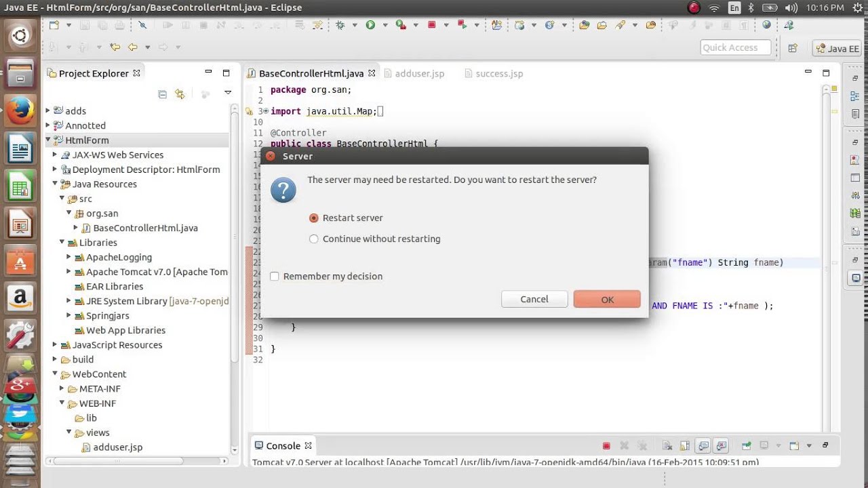Switch to adduser.jsp editor tab

414,73
